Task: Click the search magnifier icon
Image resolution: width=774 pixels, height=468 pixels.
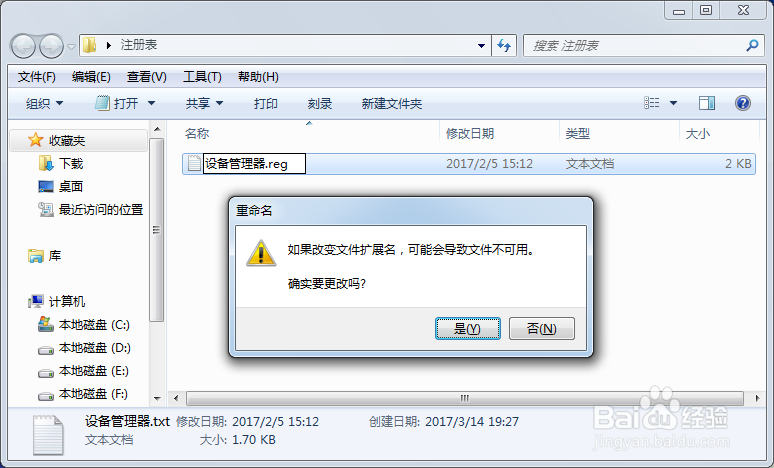Action: 752,46
